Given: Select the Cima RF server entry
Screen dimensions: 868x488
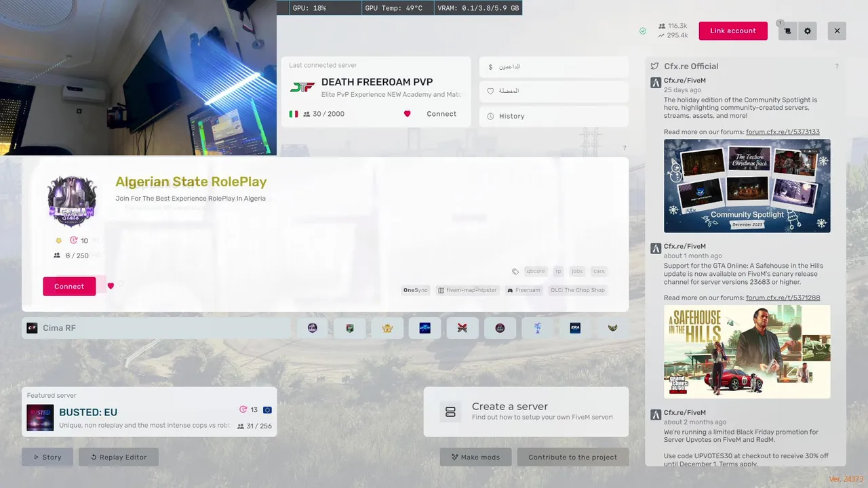Looking at the screenshot, I should (x=156, y=328).
